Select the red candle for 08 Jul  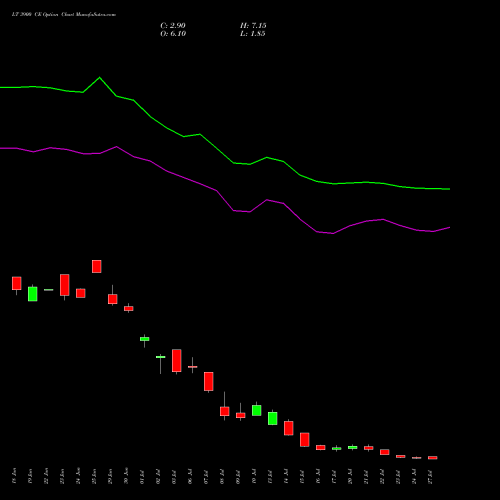[225, 411]
